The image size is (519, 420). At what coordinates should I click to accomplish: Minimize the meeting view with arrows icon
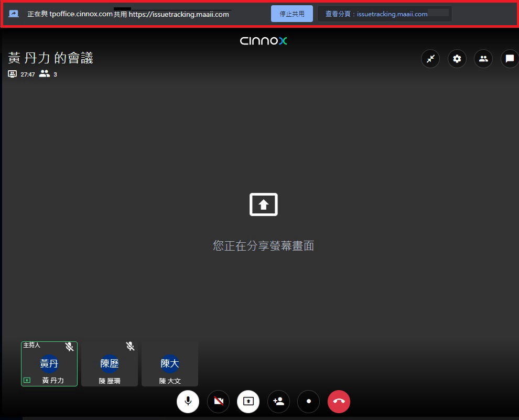point(430,59)
